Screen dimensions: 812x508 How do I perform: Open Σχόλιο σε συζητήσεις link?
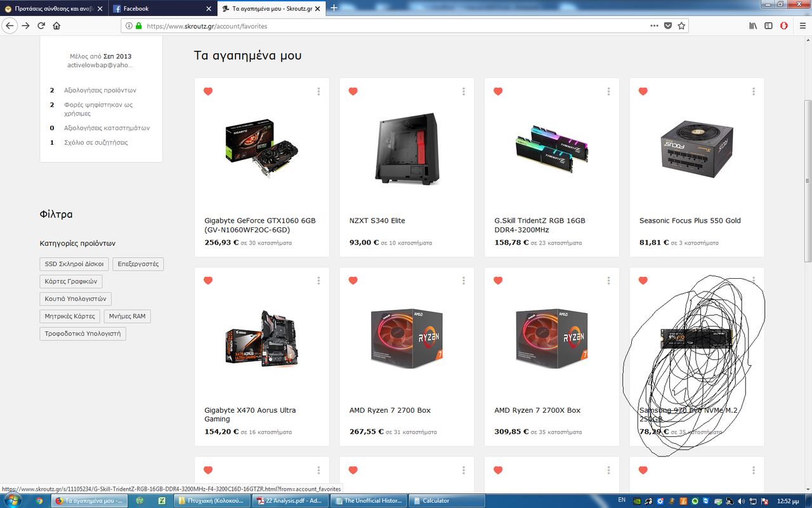pyautogui.click(x=96, y=142)
